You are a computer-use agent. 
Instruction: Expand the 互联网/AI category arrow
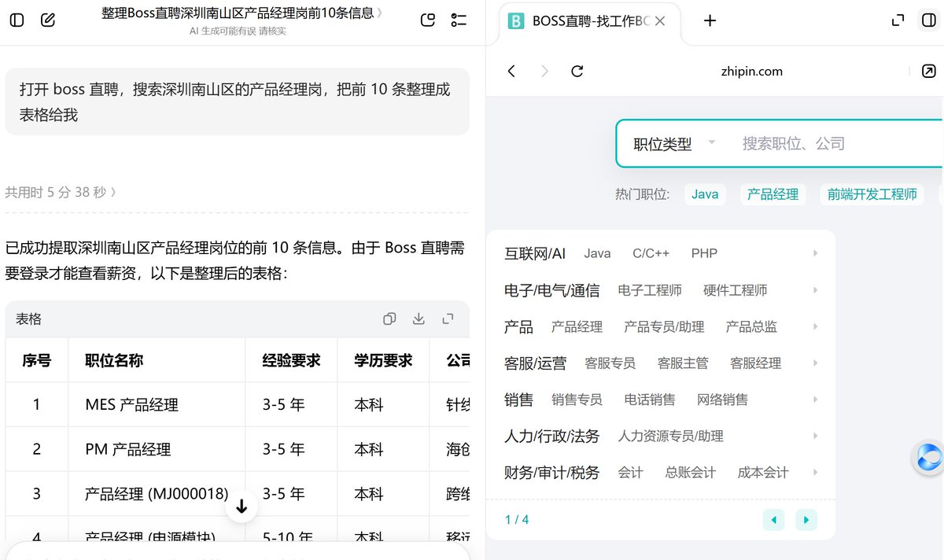coord(815,253)
